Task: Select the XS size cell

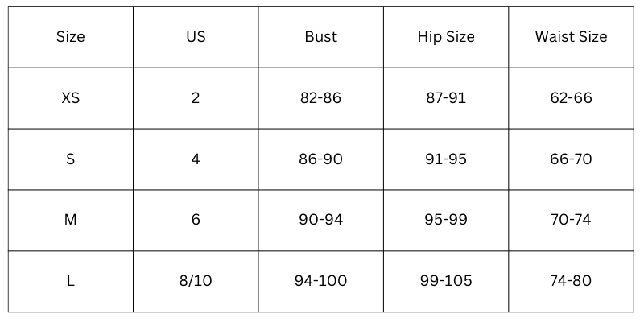Action: [x=71, y=98]
